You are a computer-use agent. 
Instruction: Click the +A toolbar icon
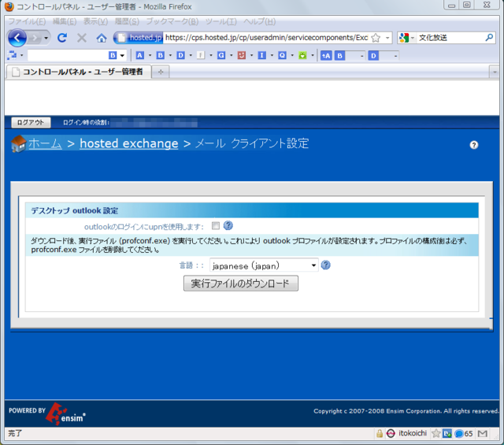click(x=326, y=56)
